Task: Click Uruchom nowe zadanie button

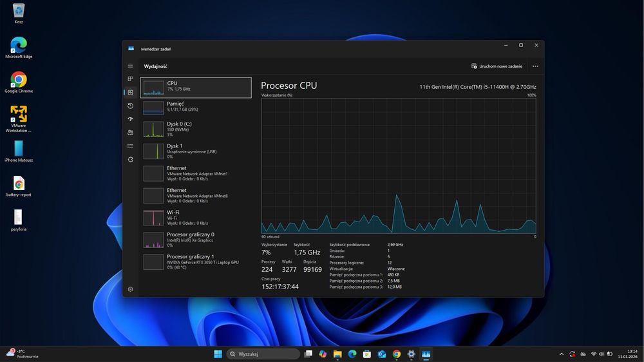Action: (497, 66)
